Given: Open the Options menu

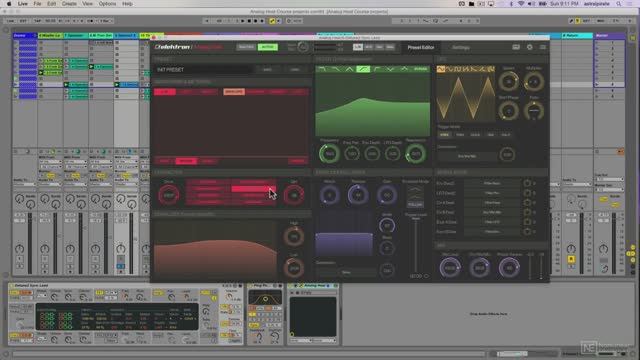Looking at the screenshot, I should coord(107,4).
